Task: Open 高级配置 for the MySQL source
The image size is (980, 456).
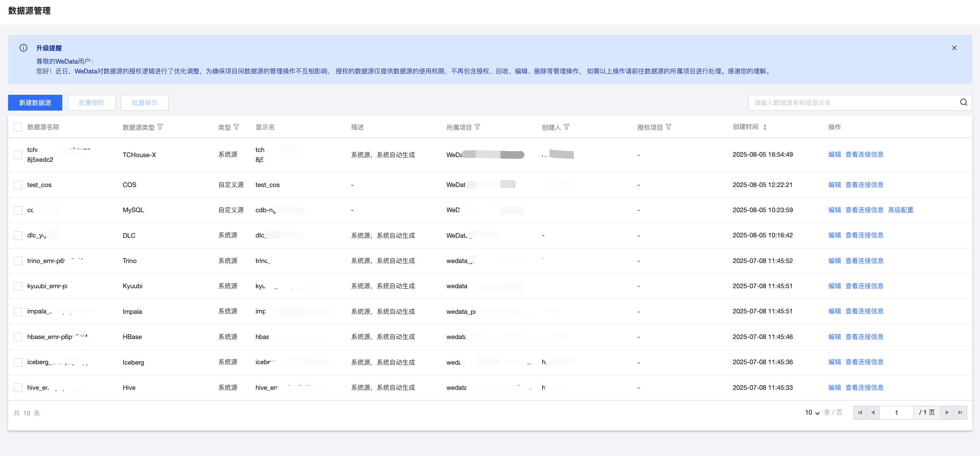Action: [x=901, y=210]
